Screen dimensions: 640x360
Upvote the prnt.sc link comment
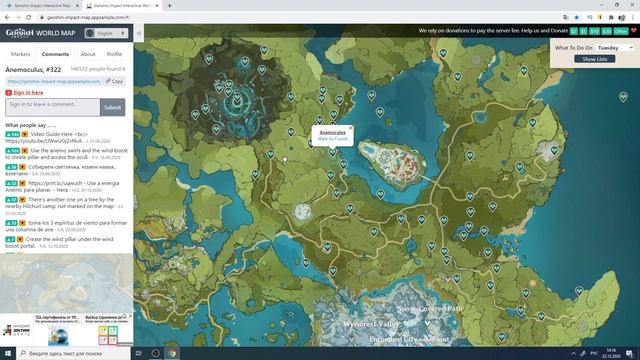click(11, 183)
